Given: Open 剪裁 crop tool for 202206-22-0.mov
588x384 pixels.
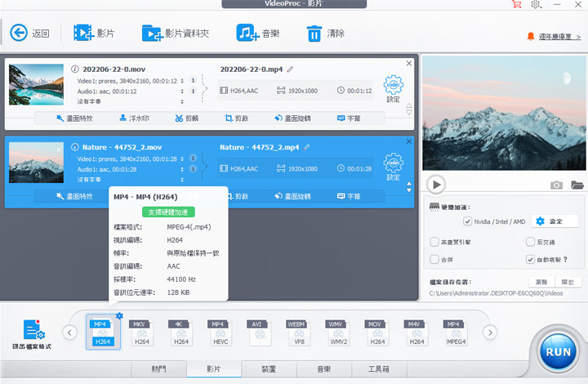Looking at the screenshot, I should tap(237, 118).
